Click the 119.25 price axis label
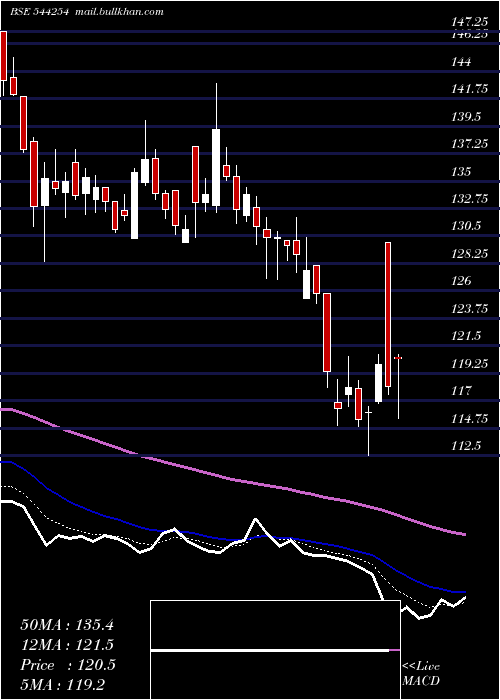 pyautogui.click(x=469, y=363)
